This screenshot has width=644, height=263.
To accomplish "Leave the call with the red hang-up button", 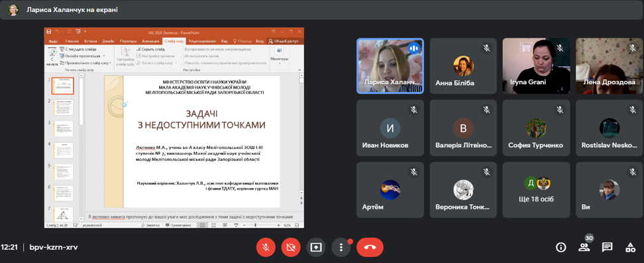I will [370, 247].
